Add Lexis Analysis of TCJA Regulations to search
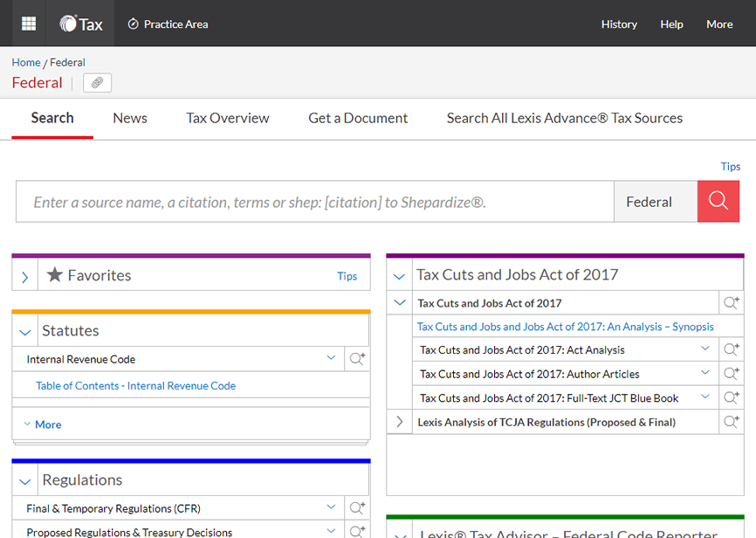The image size is (756, 538). point(731,422)
